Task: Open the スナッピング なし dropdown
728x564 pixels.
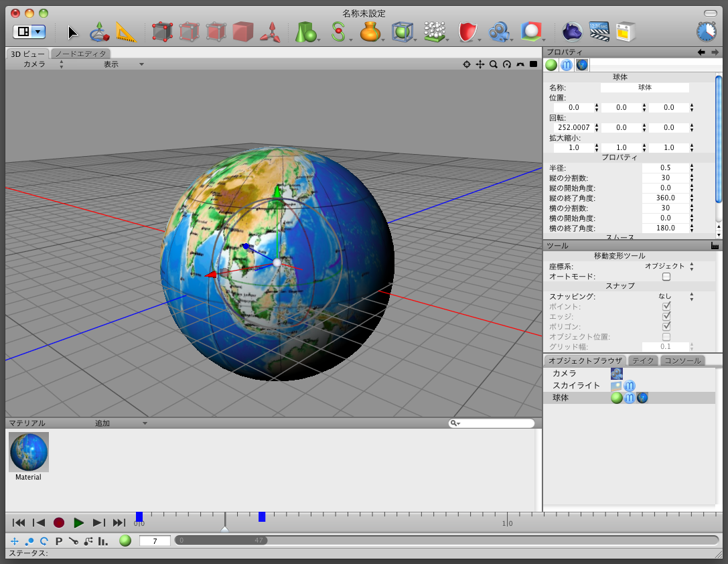Action: 668,296
